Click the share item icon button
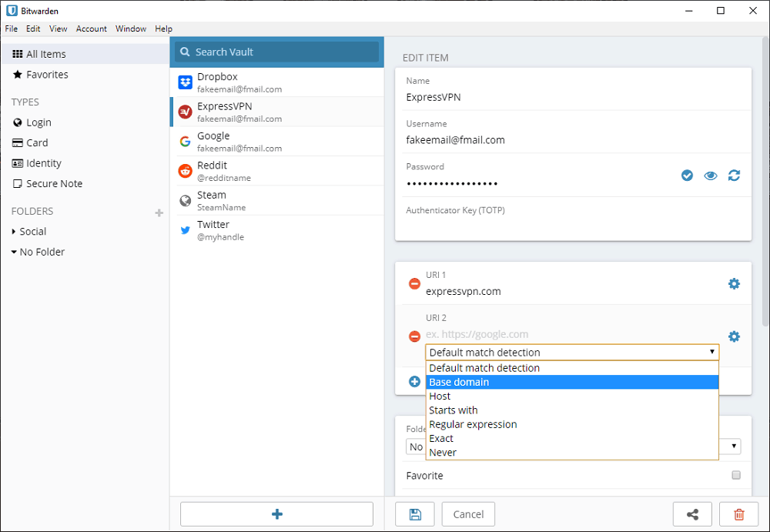This screenshot has height=532, width=770. 692,514
